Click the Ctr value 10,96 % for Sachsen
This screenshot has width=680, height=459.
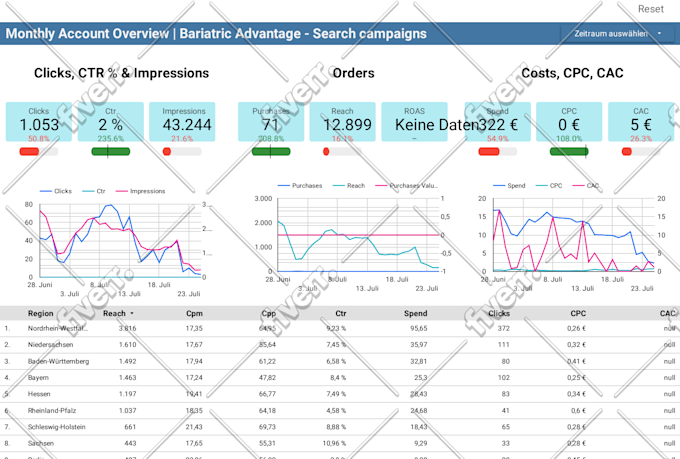[334, 444]
